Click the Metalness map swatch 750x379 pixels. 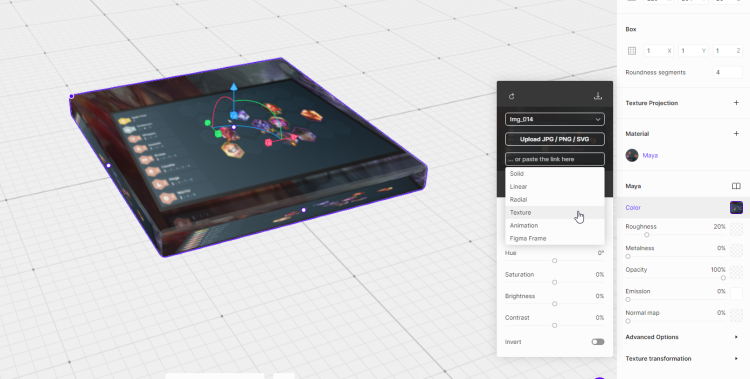[736, 250]
